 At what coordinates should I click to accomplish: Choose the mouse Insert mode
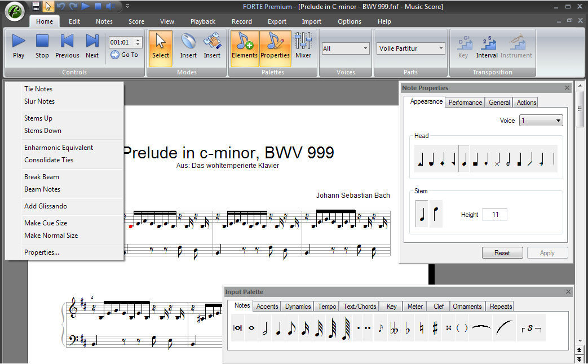(x=188, y=46)
